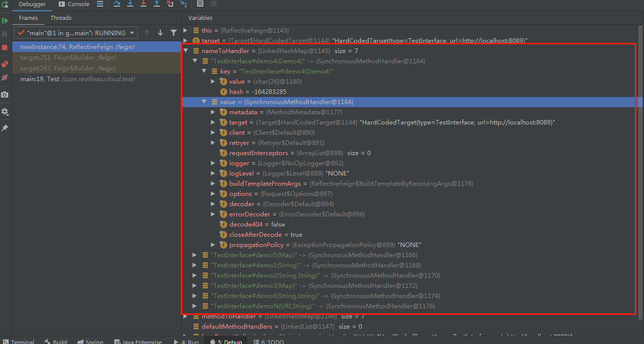
Task: Click Drop Frame icon
Action: (x=170, y=4)
